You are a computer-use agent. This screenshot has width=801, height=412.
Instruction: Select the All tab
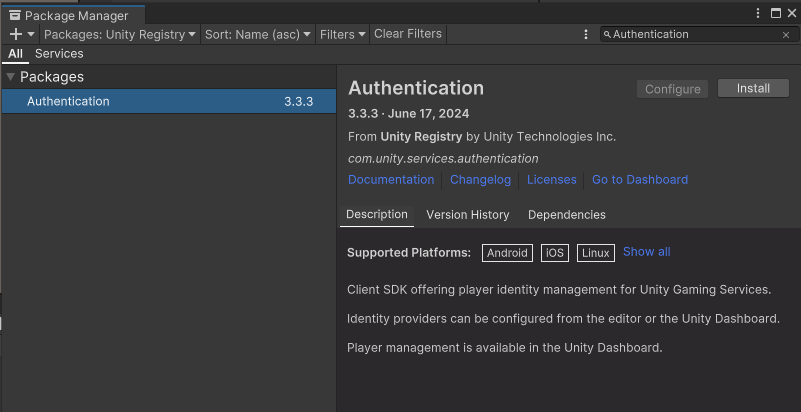pyautogui.click(x=15, y=54)
